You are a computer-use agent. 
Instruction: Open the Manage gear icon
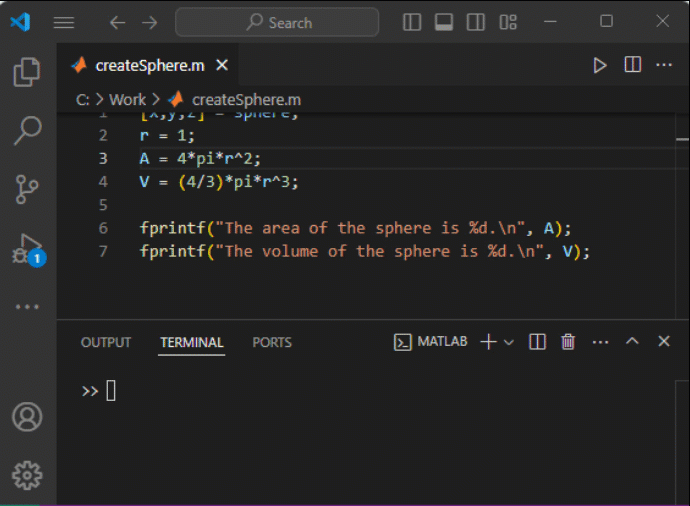(27, 475)
